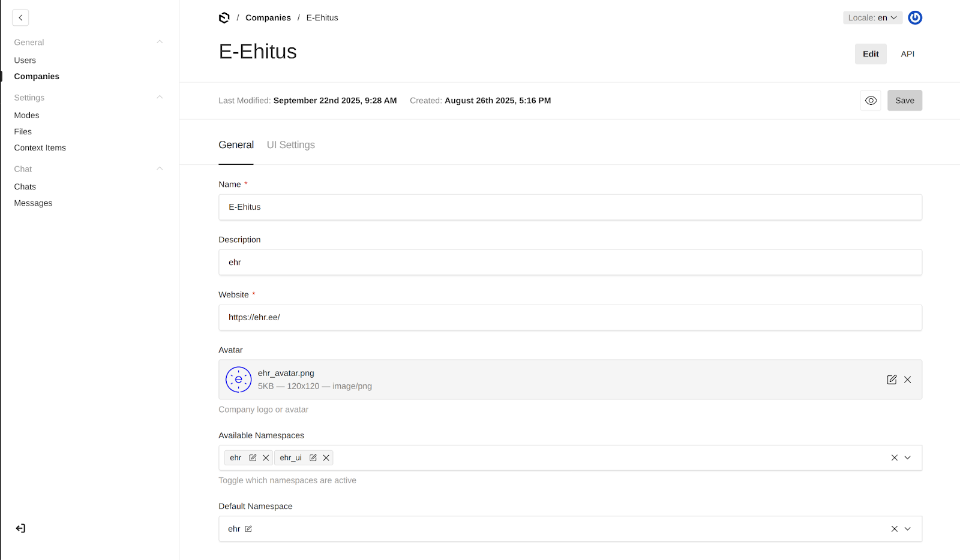Click the blue power icon top right
The image size is (960, 560).
(915, 17)
